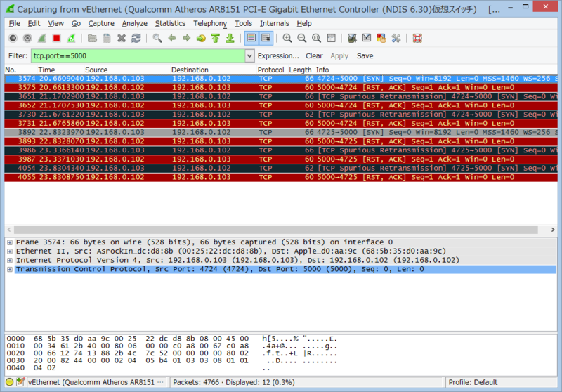The width and height of the screenshot is (562, 392).
Task: Find a packet magnifier icon
Action: [157, 38]
